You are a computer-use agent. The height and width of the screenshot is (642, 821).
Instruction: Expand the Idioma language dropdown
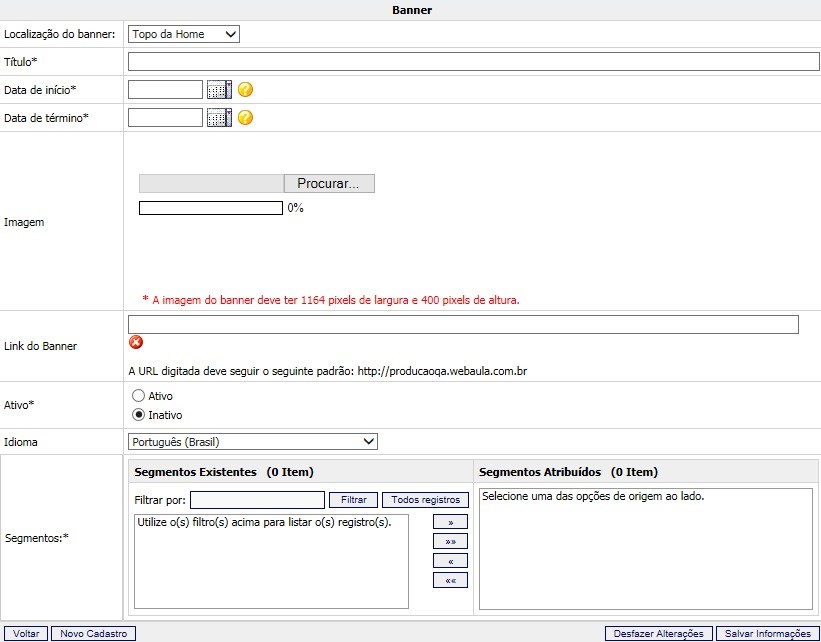253,442
